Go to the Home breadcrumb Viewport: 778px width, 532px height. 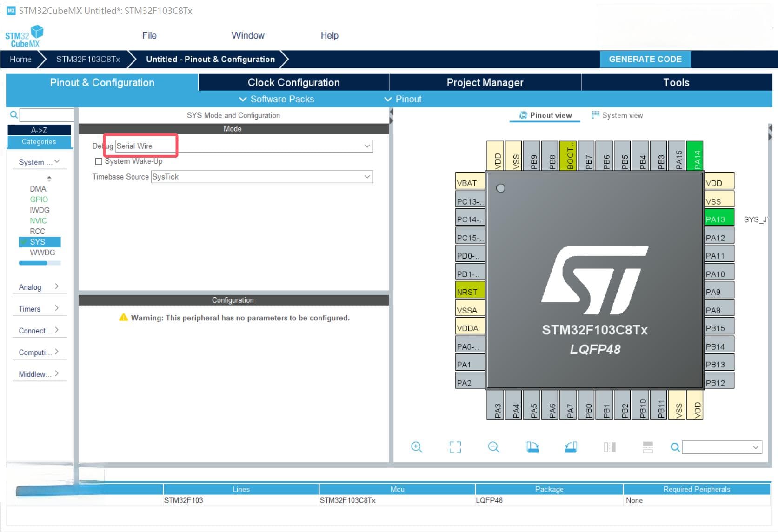pos(20,59)
